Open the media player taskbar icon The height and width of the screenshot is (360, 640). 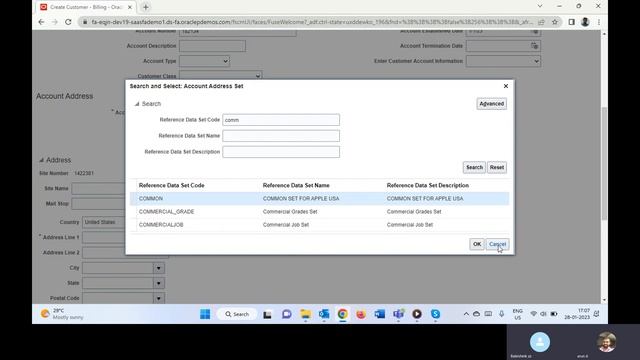pyautogui.click(x=417, y=314)
